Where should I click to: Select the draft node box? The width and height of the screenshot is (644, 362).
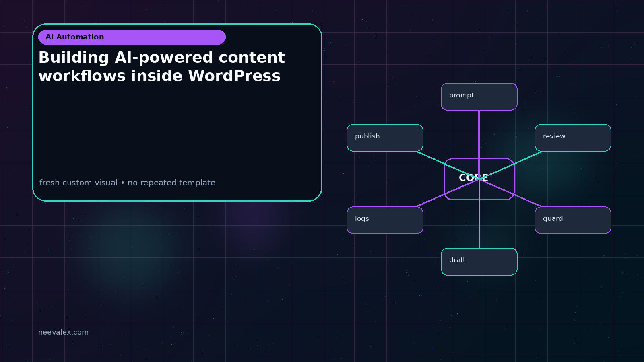pos(479,261)
